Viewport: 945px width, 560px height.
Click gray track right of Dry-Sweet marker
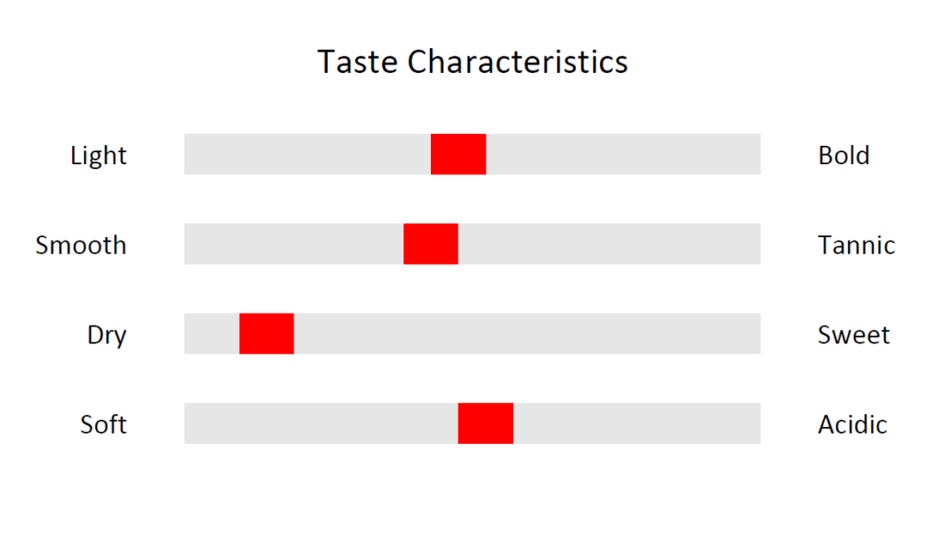[x=527, y=333]
